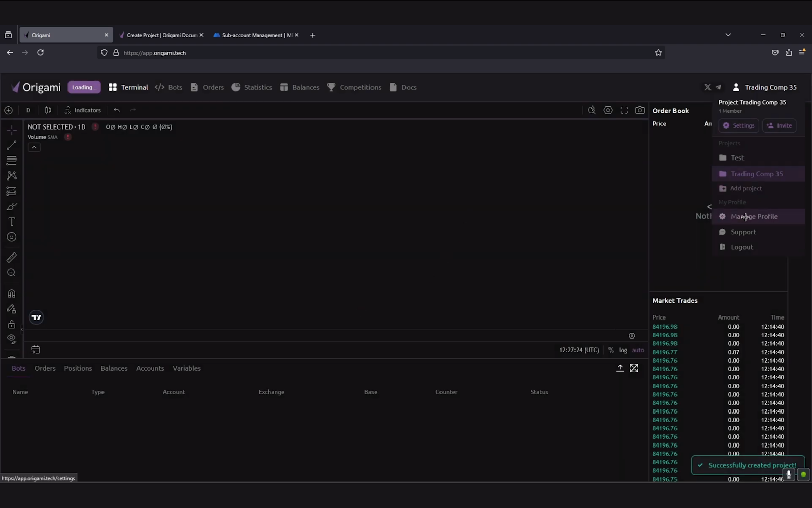The image size is (812, 508).
Task: Select the trend line drawing tool
Action: click(x=11, y=145)
